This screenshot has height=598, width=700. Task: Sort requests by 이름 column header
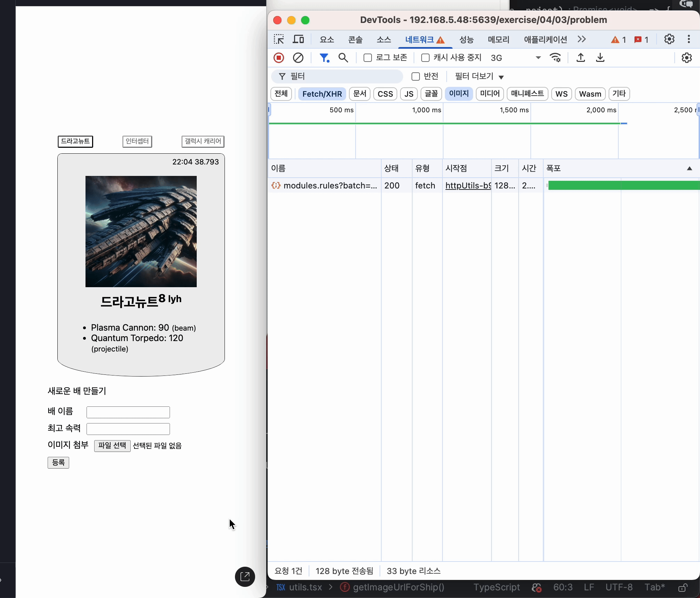pos(324,169)
